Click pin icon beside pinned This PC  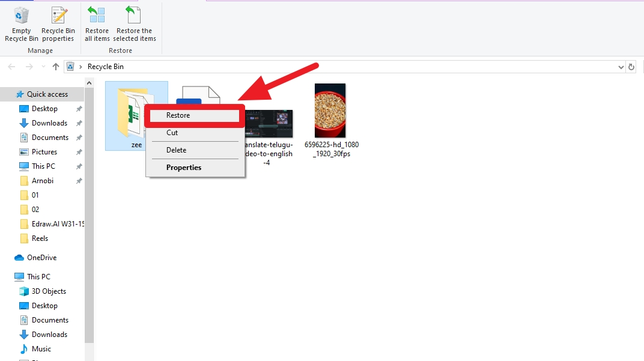pyautogui.click(x=79, y=166)
